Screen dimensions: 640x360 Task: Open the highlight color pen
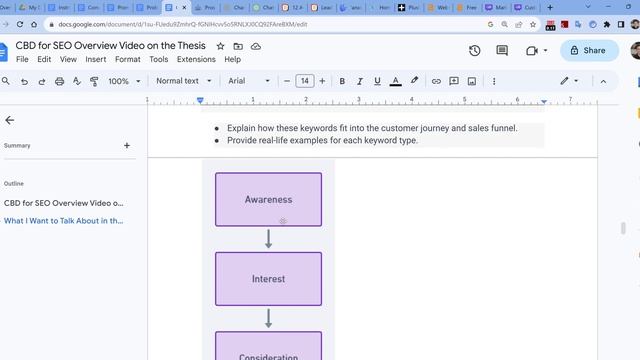pyautogui.click(x=414, y=81)
